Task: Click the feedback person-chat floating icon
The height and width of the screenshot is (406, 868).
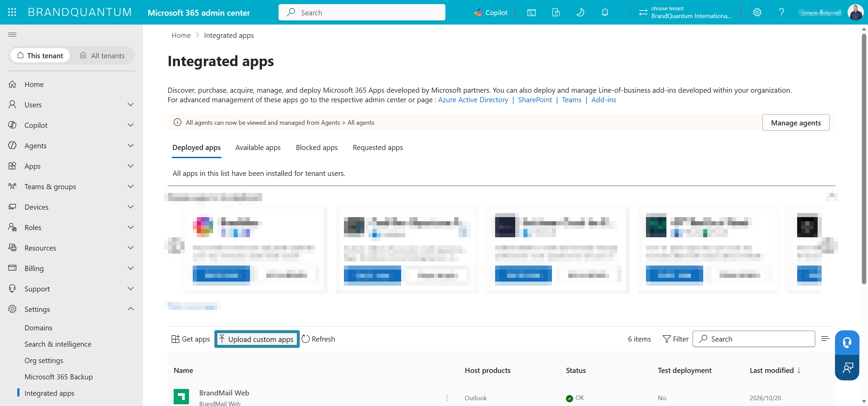Action: tap(847, 367)
